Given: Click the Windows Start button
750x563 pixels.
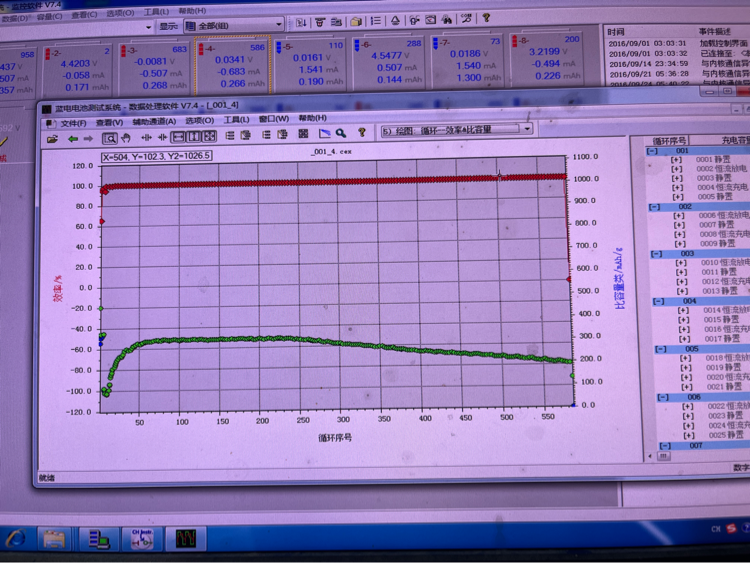Looking at the screenshot, I should (16, 539).
